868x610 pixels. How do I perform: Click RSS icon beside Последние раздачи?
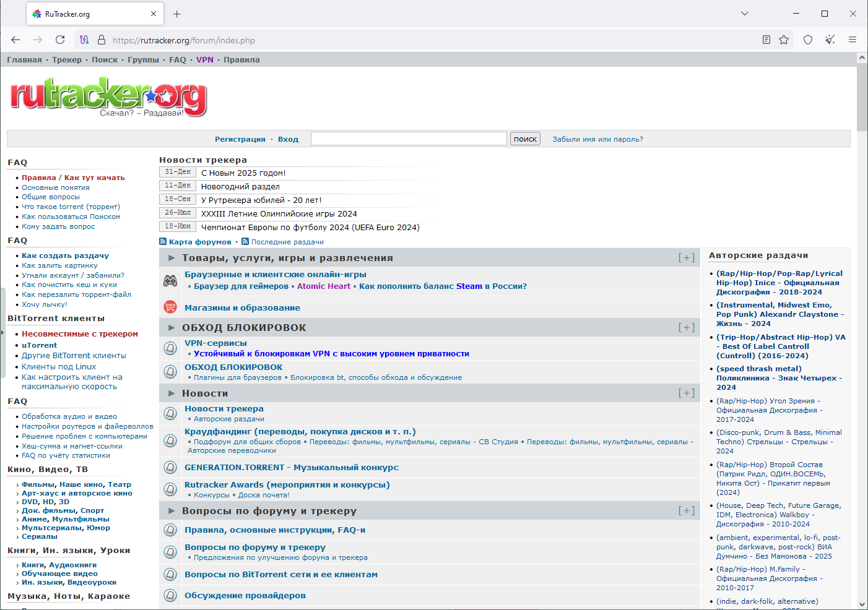(245, 242)
